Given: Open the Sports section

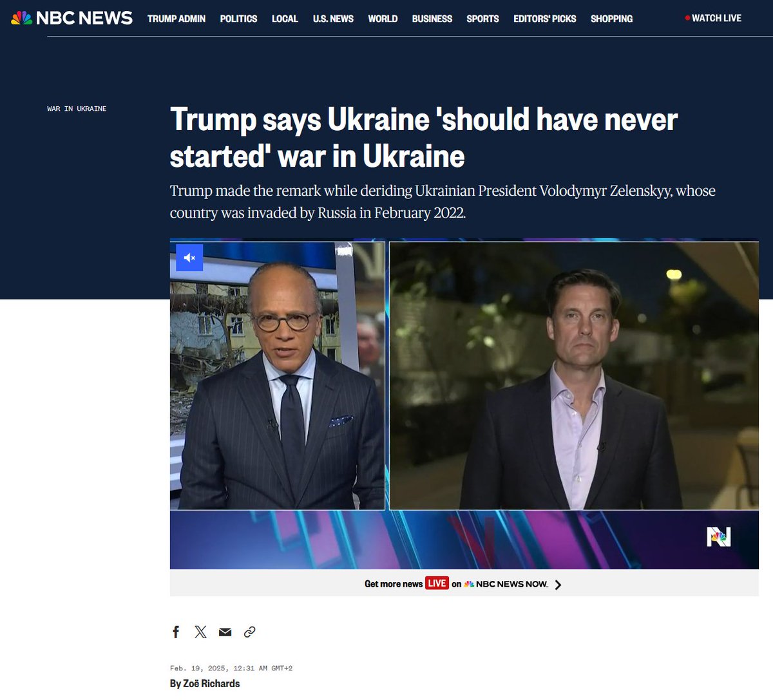Looking at the screenshot, I should pyautogui.click(x=482, y=19).
